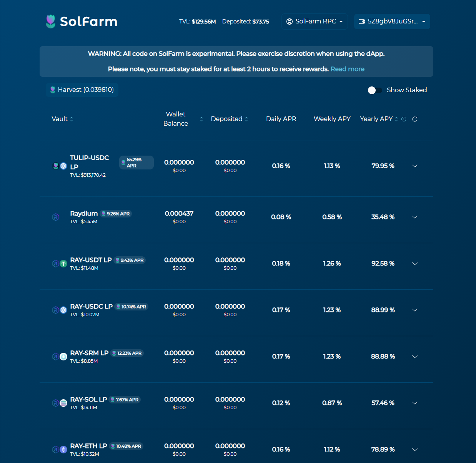Click the 9.43% APR badge
This screenshot has width=476, height=463.
(130, 260)
